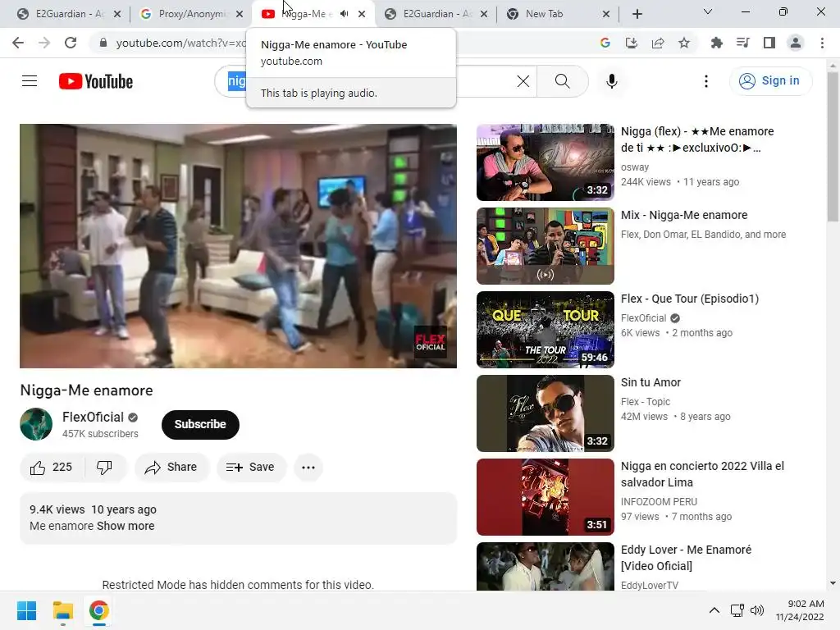This screenshot has height=630, width=840.
Task: Open the Windows Start menu
Action: click(x=26, y=610)
